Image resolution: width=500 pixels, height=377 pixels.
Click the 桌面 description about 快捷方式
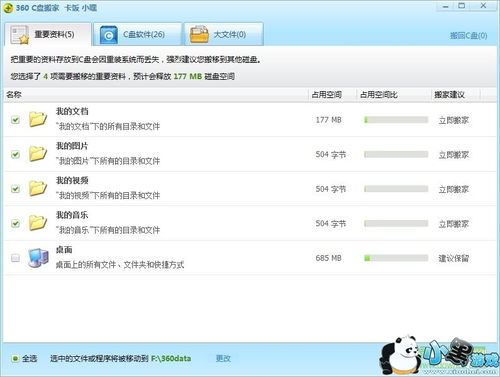(120, 265)
